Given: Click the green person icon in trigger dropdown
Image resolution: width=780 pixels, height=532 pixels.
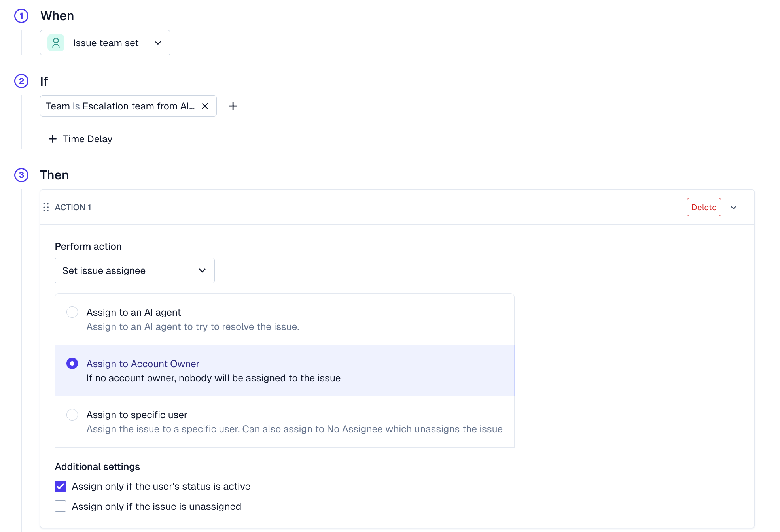Looking at the screenshot, I should pyautogui.click(x=56, y=43).
